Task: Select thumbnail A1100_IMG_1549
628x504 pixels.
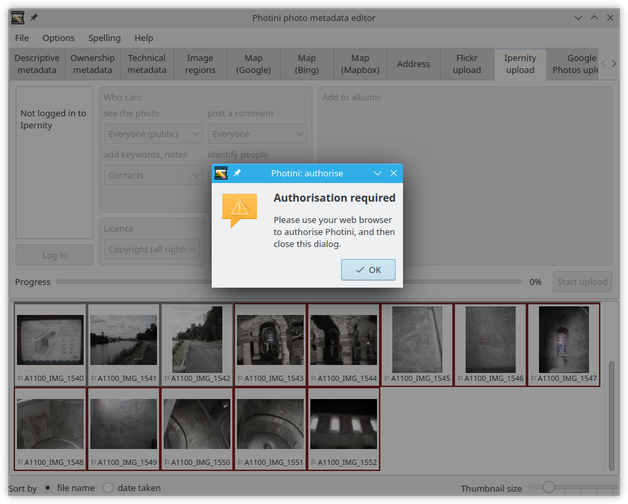Action: [123, 429]
